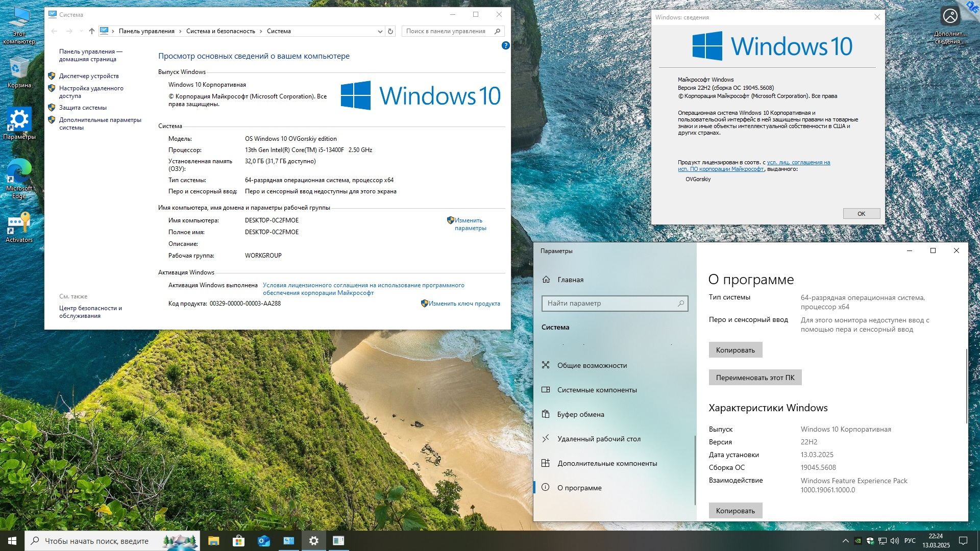The image size is (980, 551).
Task: Click the refresh button beside address bar
Action: tap(390, 31)
